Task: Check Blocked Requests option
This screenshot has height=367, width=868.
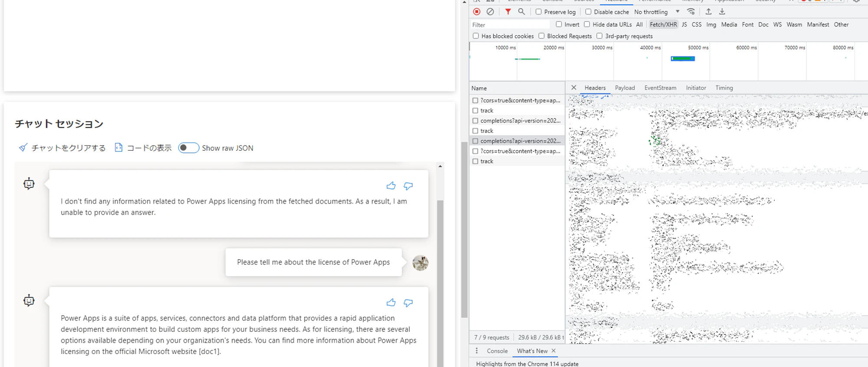Action: (x=541, y=36)
